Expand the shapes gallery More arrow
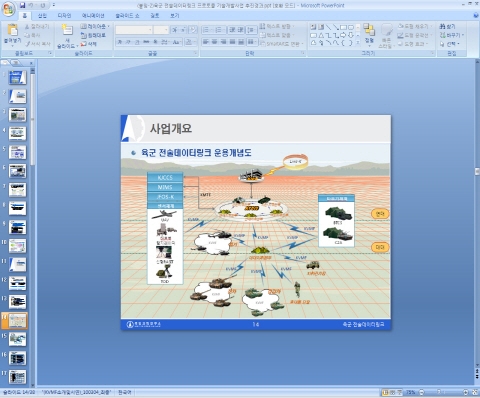This screenshot has height=398, width=480. (358, 43)
